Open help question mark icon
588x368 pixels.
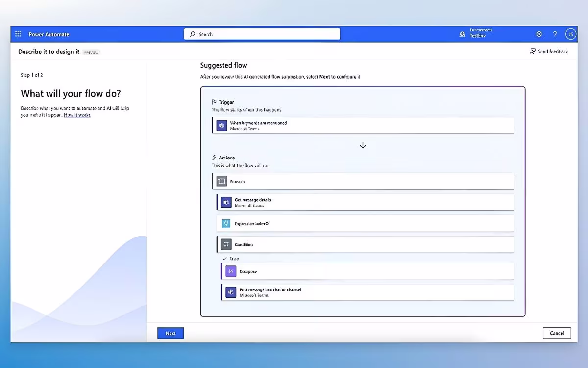(x=555, y=34)
